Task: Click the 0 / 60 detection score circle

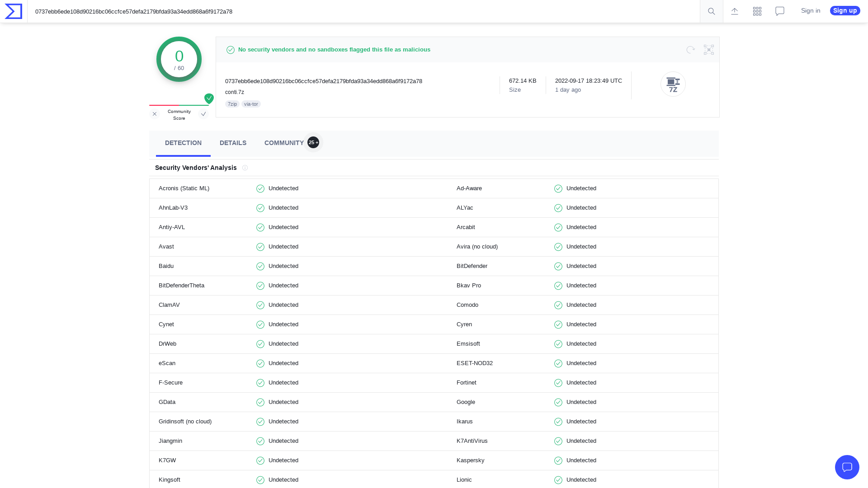Action: pyautogui.click(x=179, y=59)
